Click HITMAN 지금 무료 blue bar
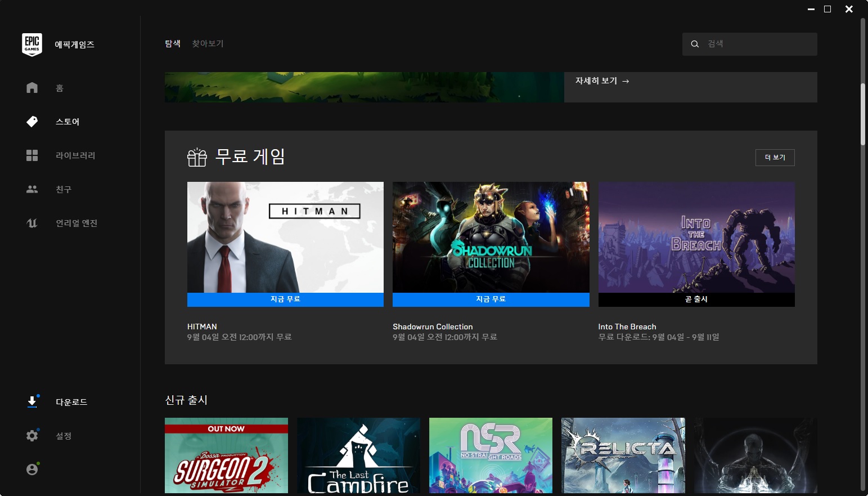This screenshot has width=868, height=496. pyautogui.click(x=285, y=300)
